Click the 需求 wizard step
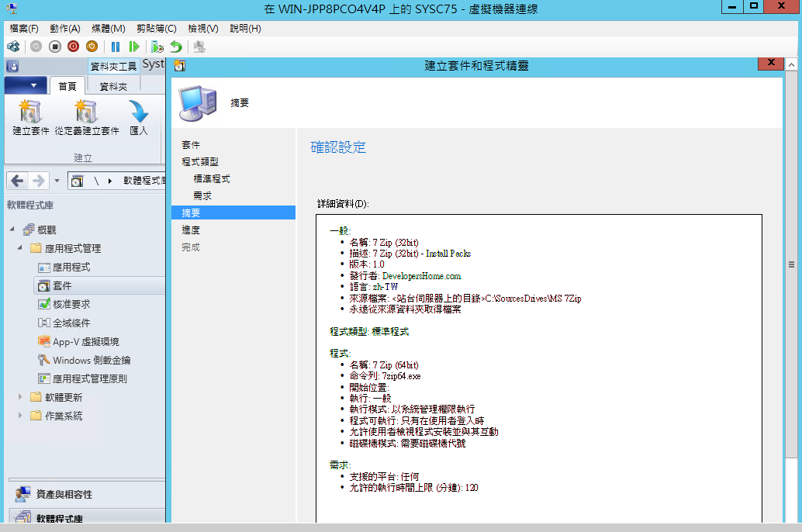This screenshot has height=532, width=802. point(202,195)
